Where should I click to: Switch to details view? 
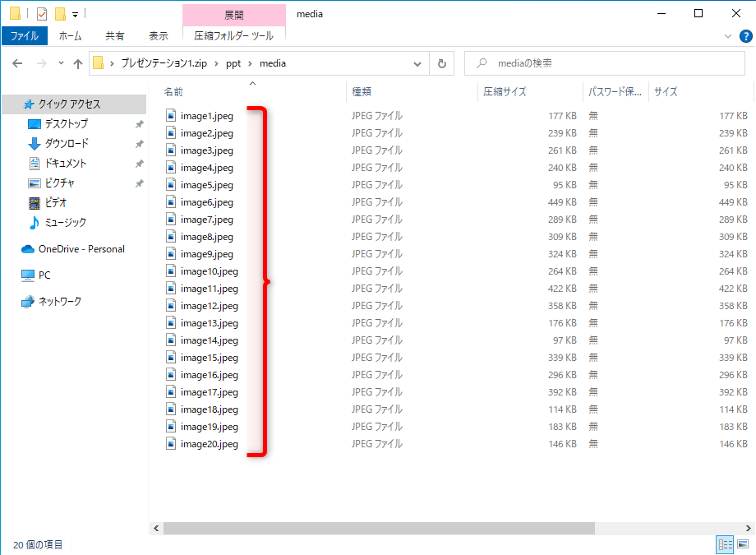tap(725, 545)
